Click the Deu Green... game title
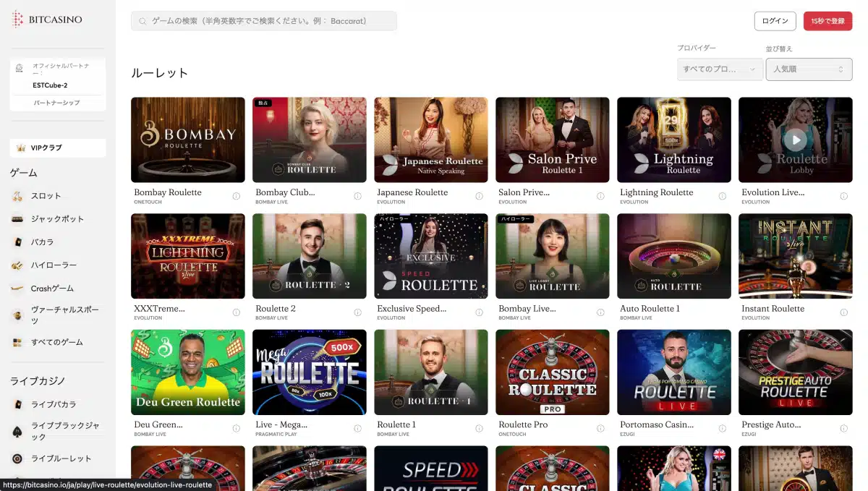 pos(158,424)
